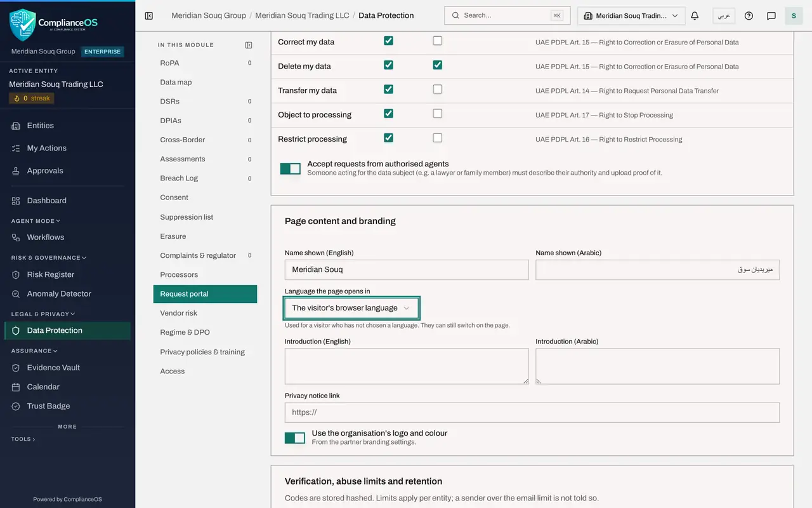The image size is (812, 508).
Task: Click the Anomaly Detector search icon
Action: [x=16, y=294]
